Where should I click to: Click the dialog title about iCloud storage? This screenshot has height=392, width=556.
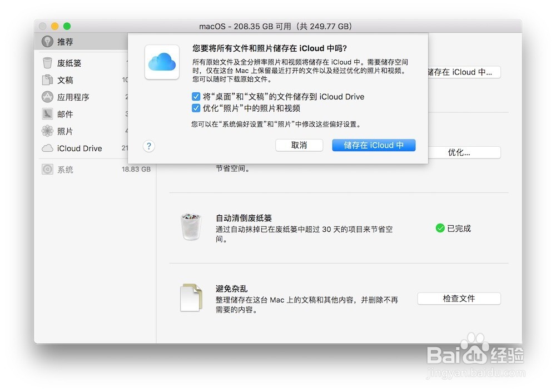click(270, 48)
